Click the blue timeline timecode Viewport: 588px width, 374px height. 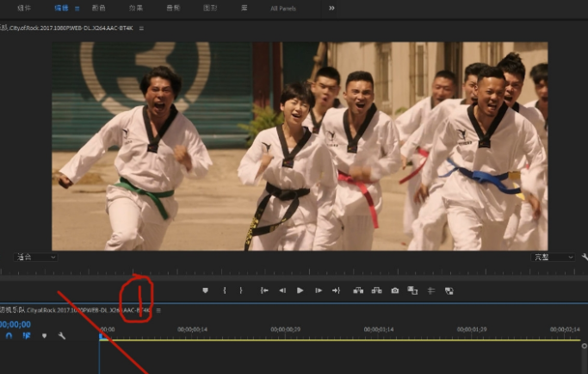[15, 324]
